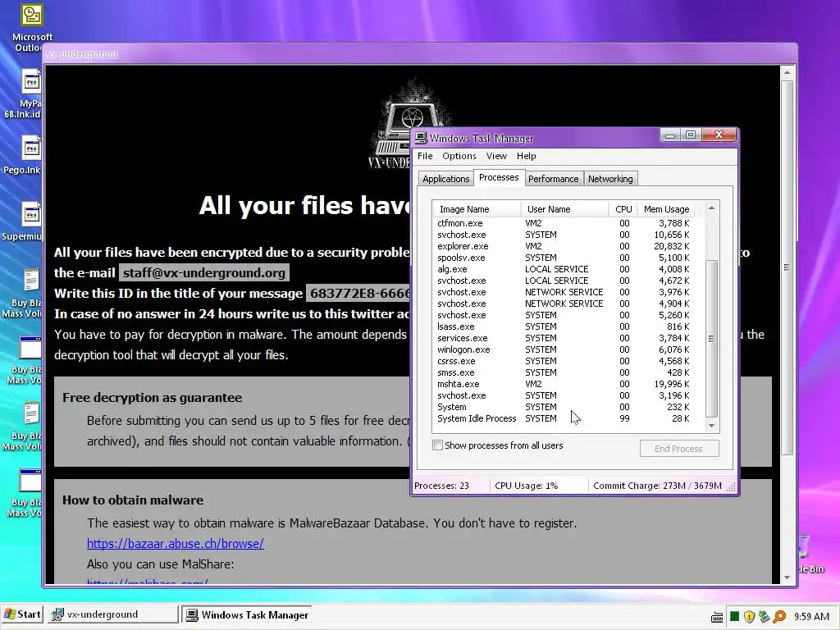The height and width of the screenshot is (630, 840).
Task: Select the mshta.exe process row
Action: click(564, 384)
